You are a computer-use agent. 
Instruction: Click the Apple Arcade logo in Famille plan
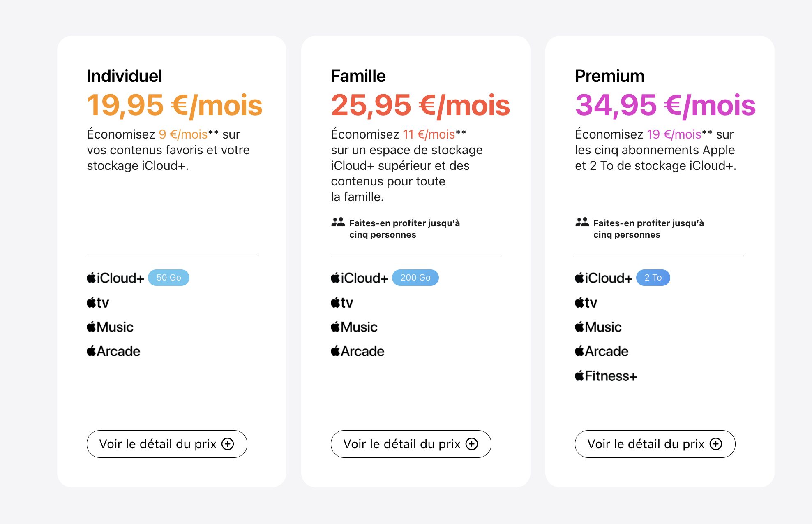click(358, 351)
